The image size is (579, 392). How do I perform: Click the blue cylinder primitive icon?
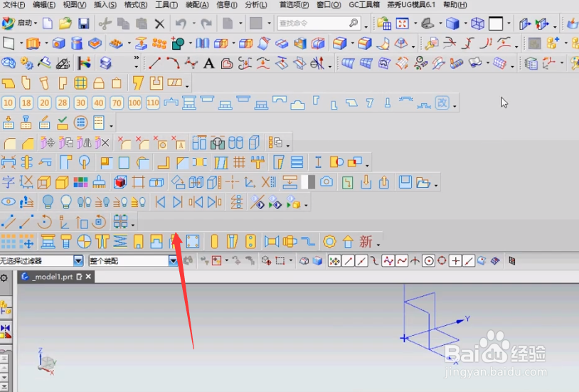tap(77, 43)
